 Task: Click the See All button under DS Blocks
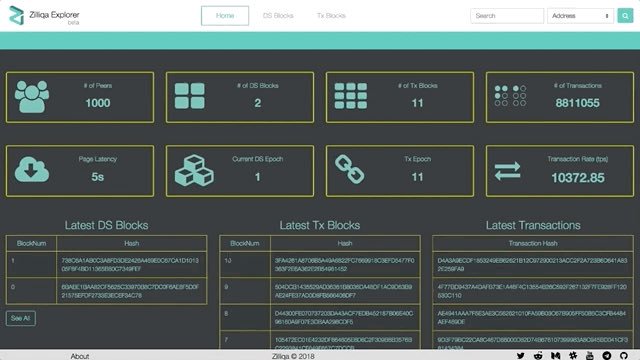(20, 318)
